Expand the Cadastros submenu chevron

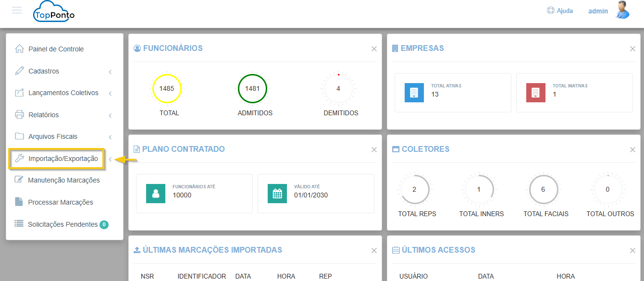coord(110,72)
